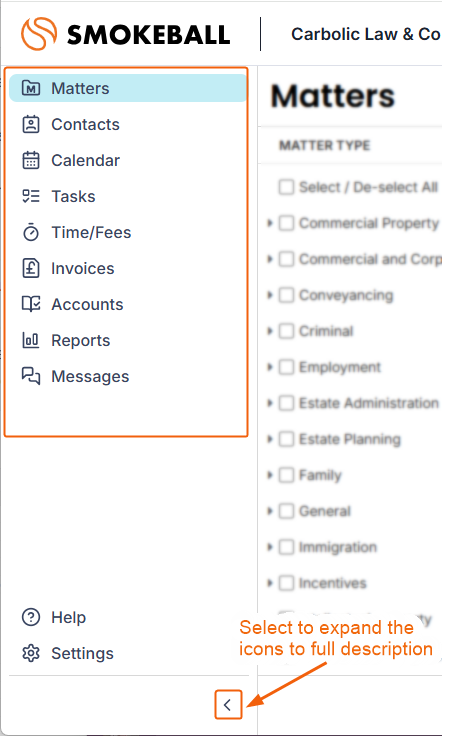
Task: Tick the Immigration checkbox
Action: coord(286,547)
